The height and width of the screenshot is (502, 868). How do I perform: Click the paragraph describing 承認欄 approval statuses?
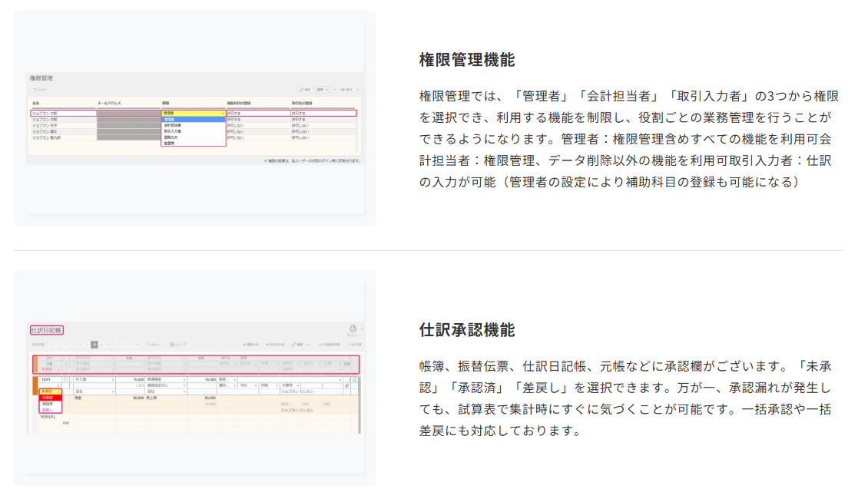coord(625,398)
